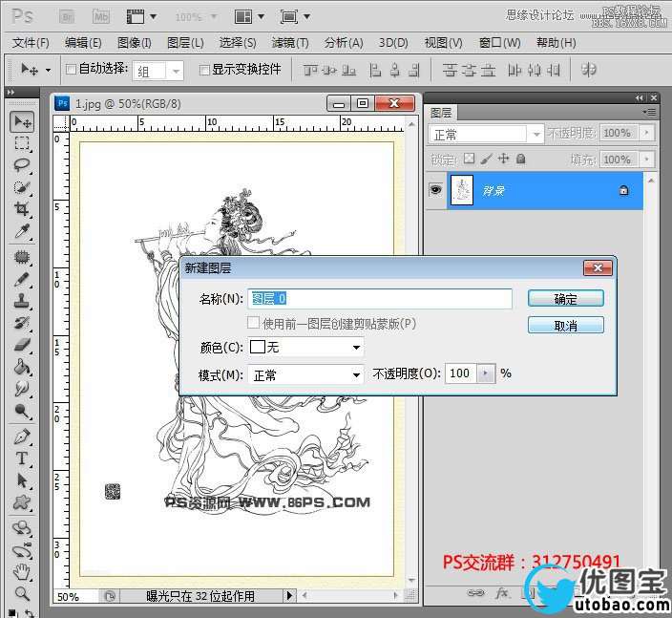Select the Dodge tool

[22, 411]
